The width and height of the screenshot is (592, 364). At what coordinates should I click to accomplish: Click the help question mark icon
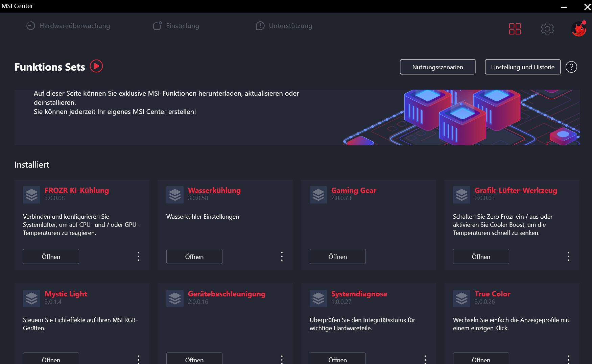tap(571, 67)
